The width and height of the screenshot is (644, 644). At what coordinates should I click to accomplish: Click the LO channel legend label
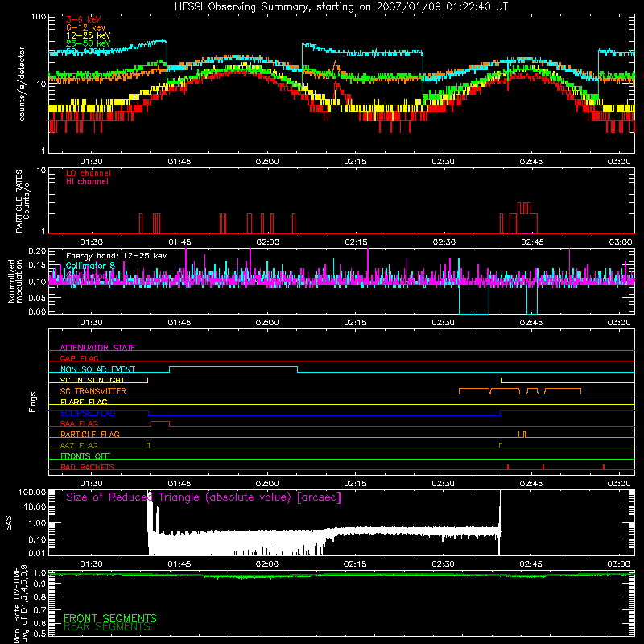(89, 173)
